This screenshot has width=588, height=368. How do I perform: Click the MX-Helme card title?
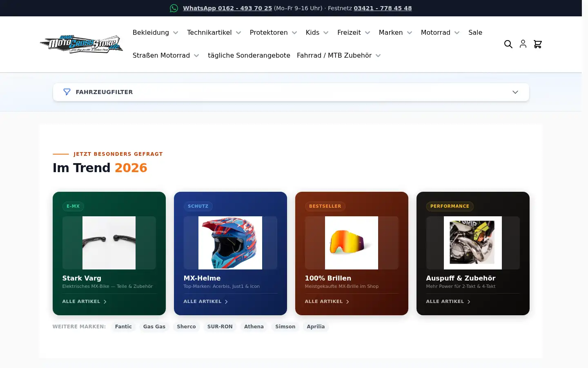(202, 278)
